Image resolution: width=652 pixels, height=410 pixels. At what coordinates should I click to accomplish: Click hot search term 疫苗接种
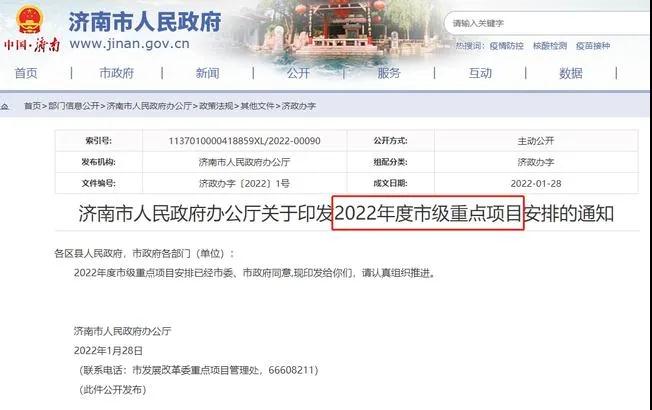pos(593,46)
